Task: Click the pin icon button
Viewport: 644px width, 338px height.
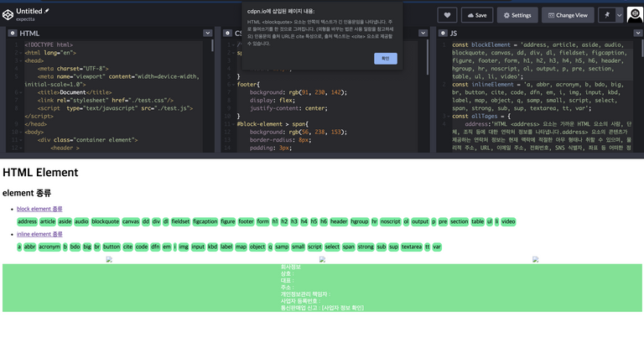Action: [607, 15]
